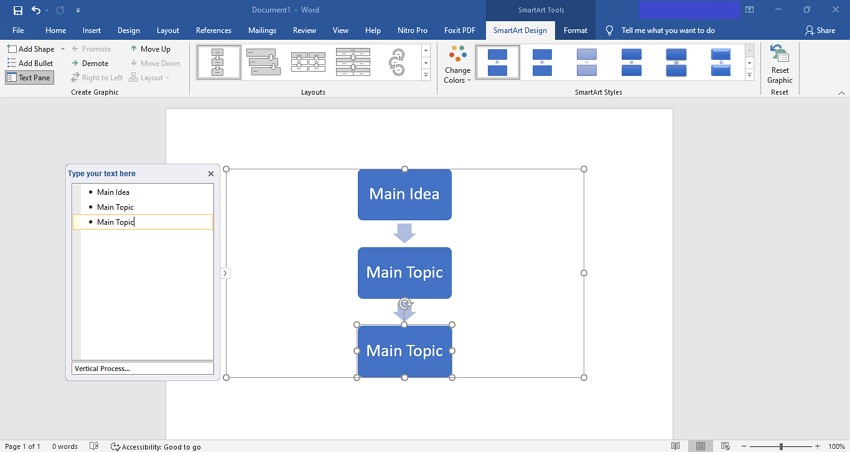Screen dimensions: 850x452
Task: Click Add Bullet
Action: click(30, 63)
